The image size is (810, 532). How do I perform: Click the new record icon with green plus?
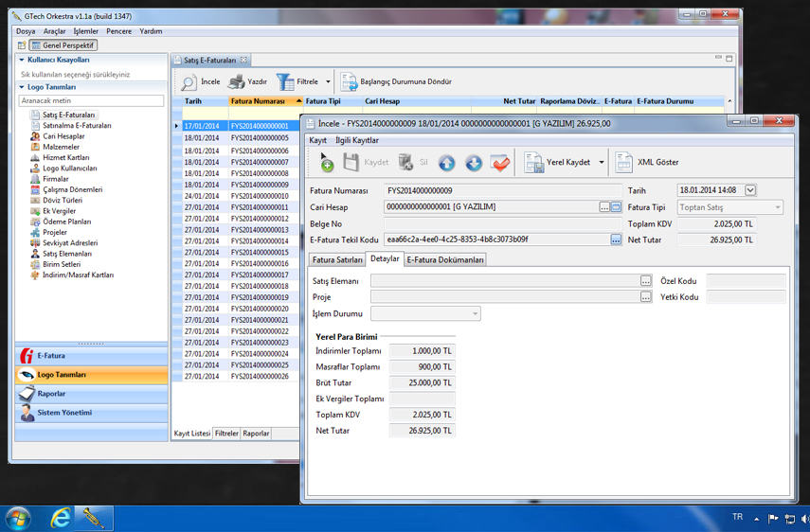click(x=325, y=162)
